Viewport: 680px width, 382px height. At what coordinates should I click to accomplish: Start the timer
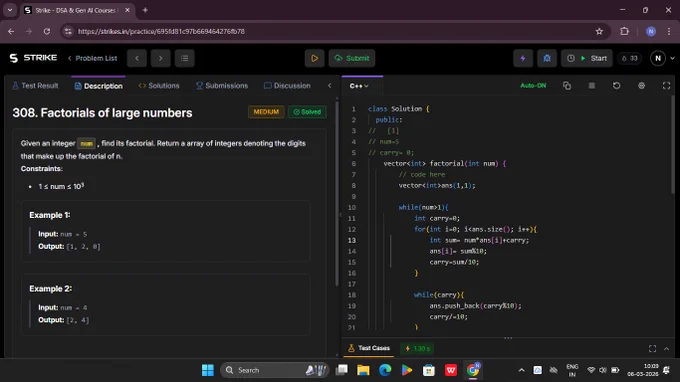[587, 58]
